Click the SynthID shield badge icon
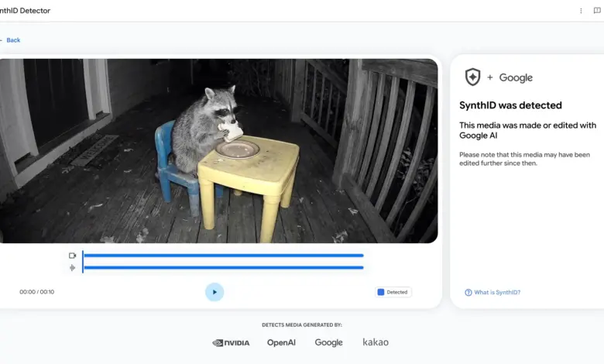Screen dimensions: 604x364 coord(472,77)
